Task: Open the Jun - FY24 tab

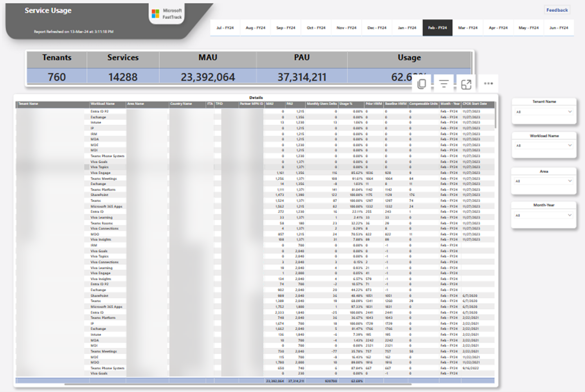Action: 558,28
